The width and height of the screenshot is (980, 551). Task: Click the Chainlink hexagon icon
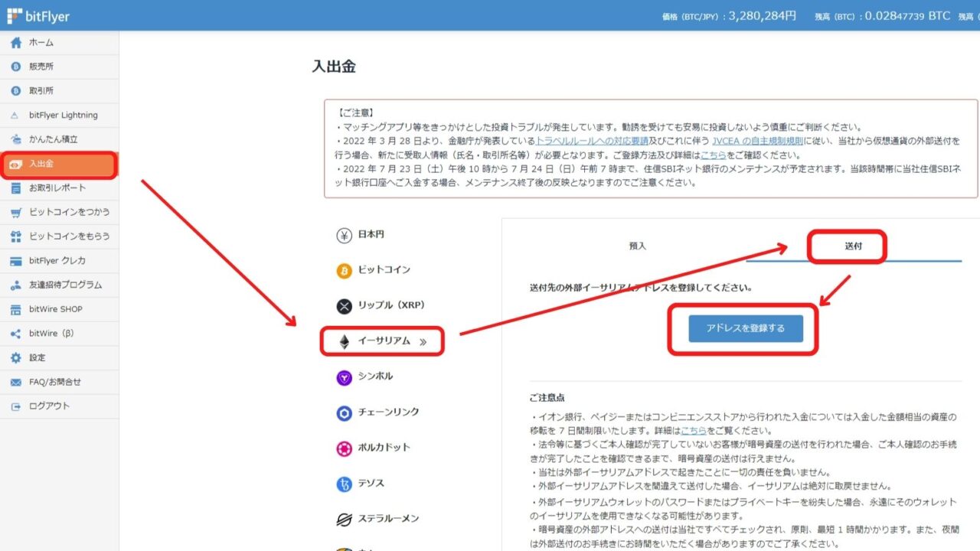tap(345, 413)
